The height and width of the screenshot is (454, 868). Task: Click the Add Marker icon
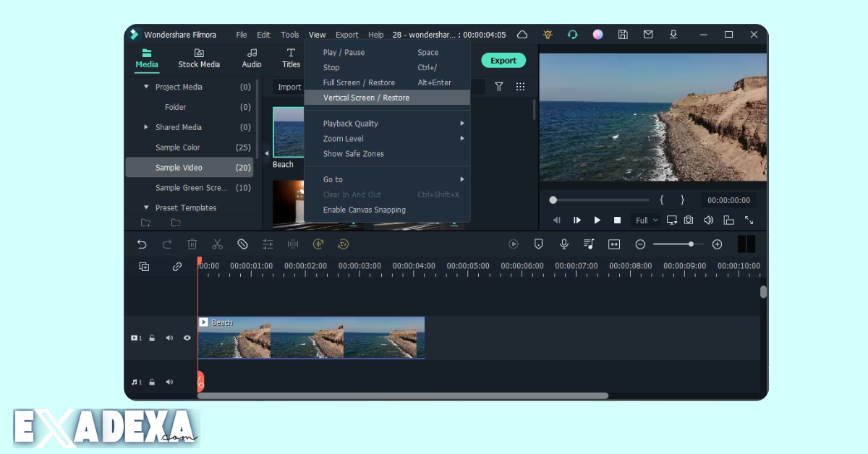click(x=538, y=244)
